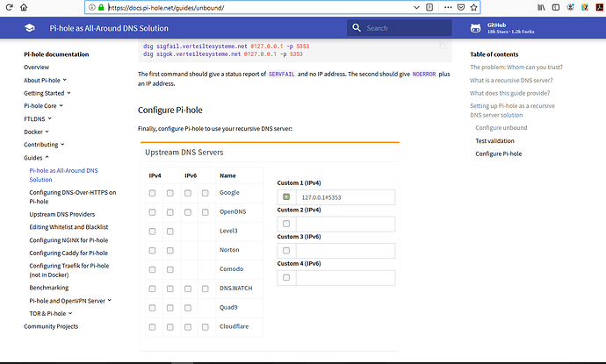Save page to Pocket icon
Screen dimensions: 606x364
(461, 7)
